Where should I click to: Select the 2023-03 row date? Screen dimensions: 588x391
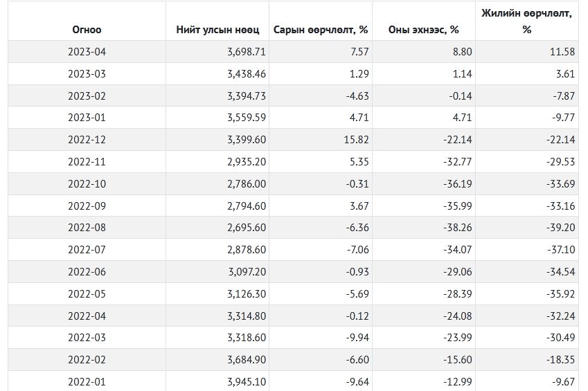pos(87,73)
